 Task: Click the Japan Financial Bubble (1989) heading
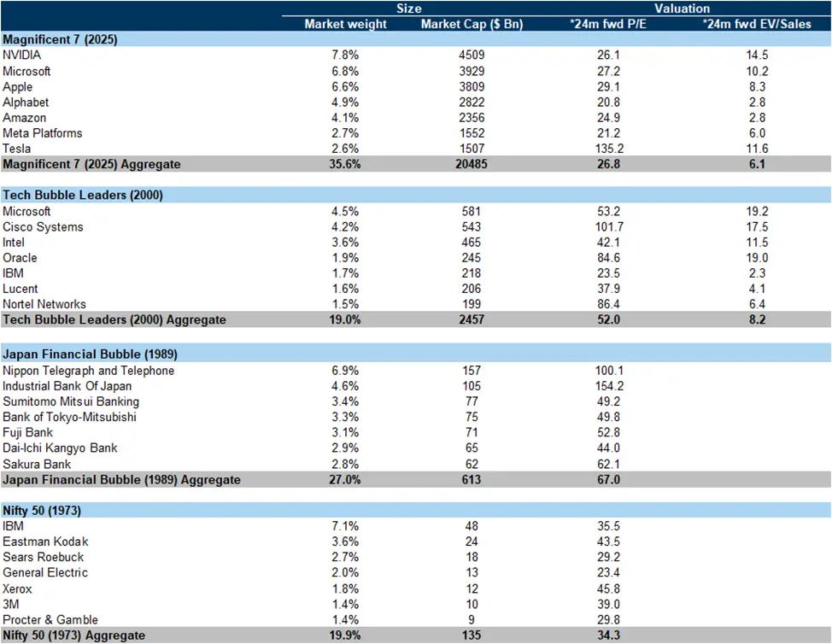(x=90, y=354)
